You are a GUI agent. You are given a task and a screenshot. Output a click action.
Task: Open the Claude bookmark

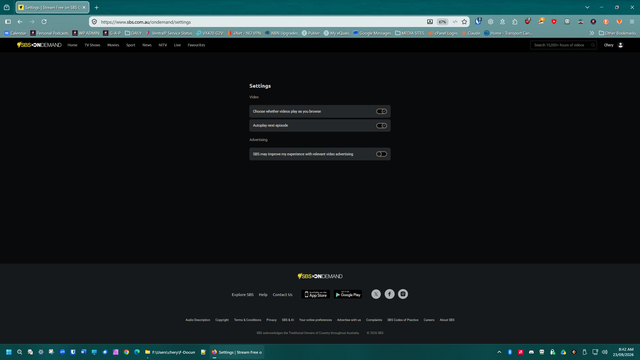(x=471, y=33)
